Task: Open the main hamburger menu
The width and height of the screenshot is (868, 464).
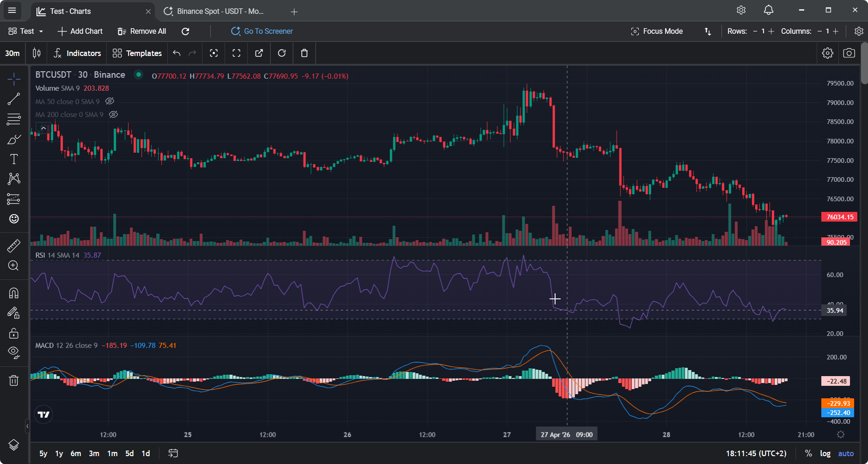Action: tap(12, 10)
